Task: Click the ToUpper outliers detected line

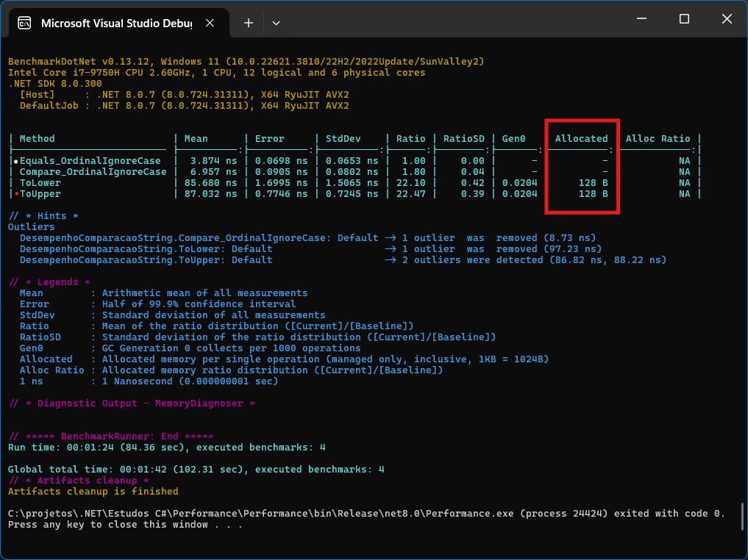Action: coord(343,259)
